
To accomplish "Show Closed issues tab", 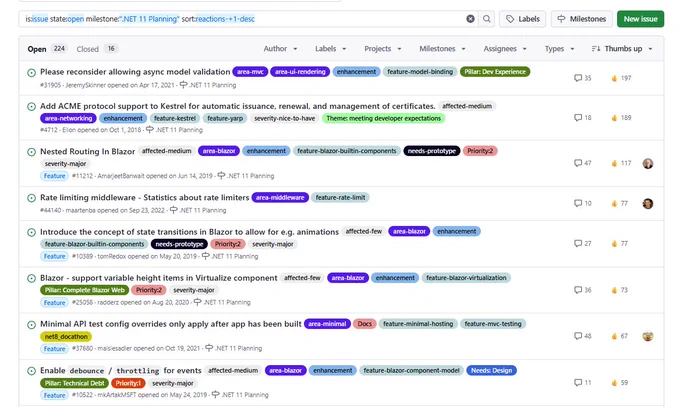I will [x=97, y=49].
